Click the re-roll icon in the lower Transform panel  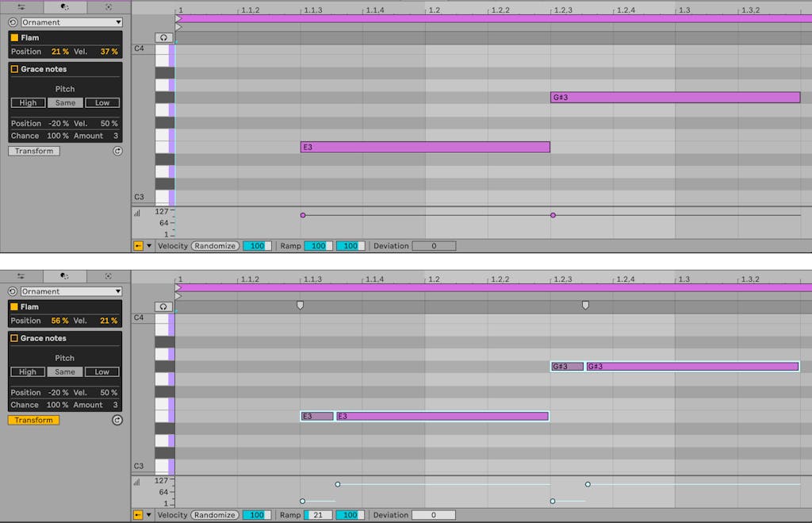coord(117,420)
